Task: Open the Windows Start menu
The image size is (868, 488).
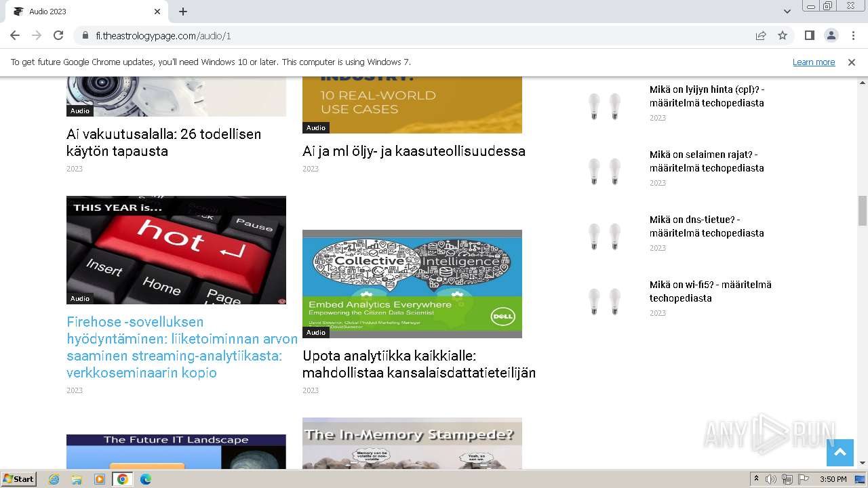Action: tap(19, 479)
